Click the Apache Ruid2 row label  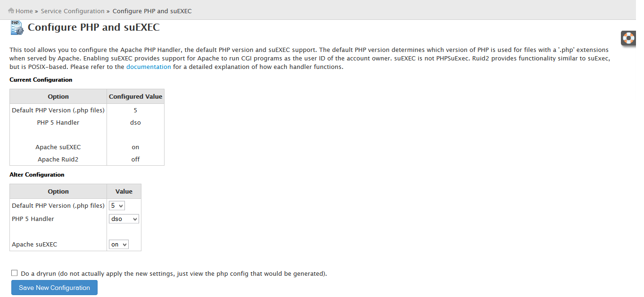[58, 159]
